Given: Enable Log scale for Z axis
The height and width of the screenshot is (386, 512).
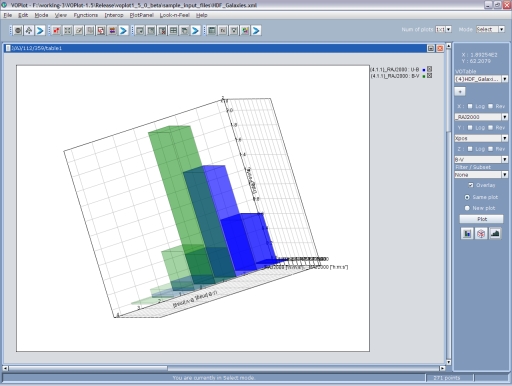Looking at the screenshot, I should pos(470,149).
